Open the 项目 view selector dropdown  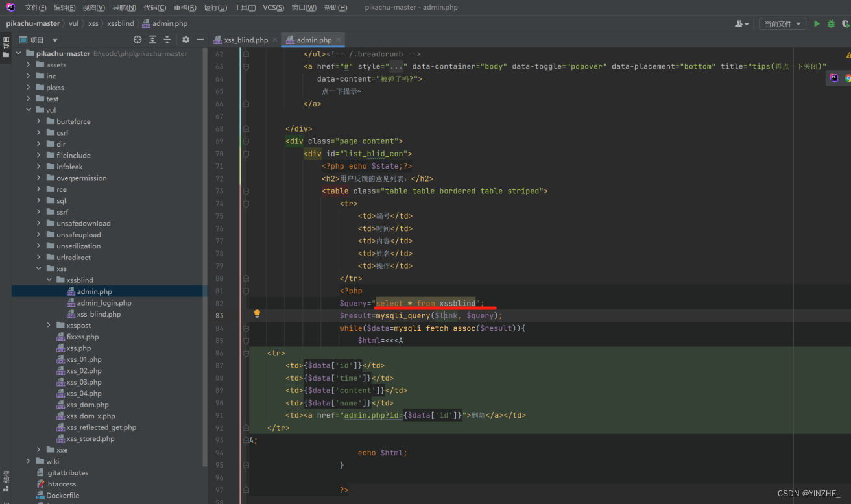(39, 40)
